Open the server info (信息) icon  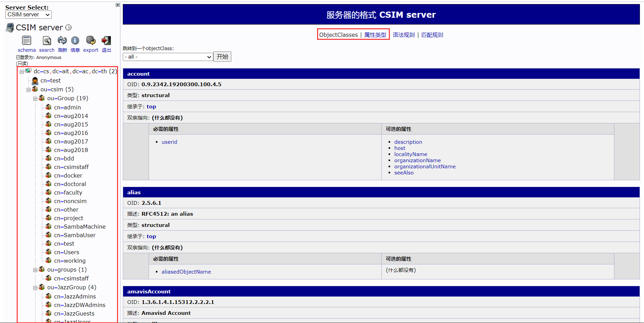(75, 41)
